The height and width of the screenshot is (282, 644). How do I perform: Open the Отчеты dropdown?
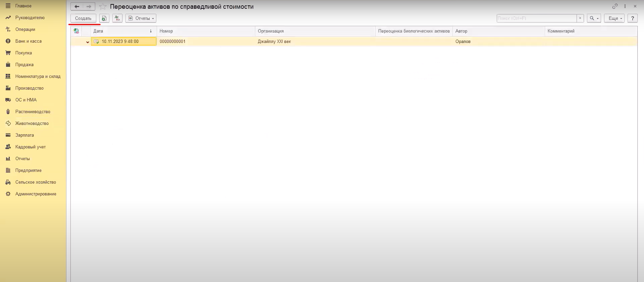pos(141,18)
